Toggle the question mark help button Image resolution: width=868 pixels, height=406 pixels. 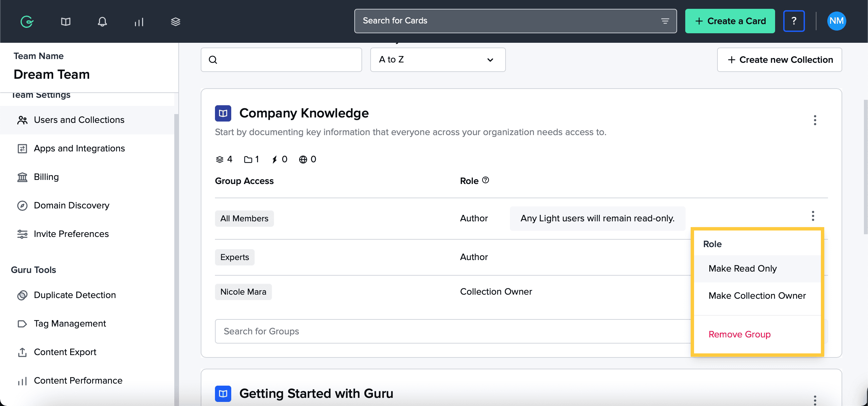[x=794, y=21]
